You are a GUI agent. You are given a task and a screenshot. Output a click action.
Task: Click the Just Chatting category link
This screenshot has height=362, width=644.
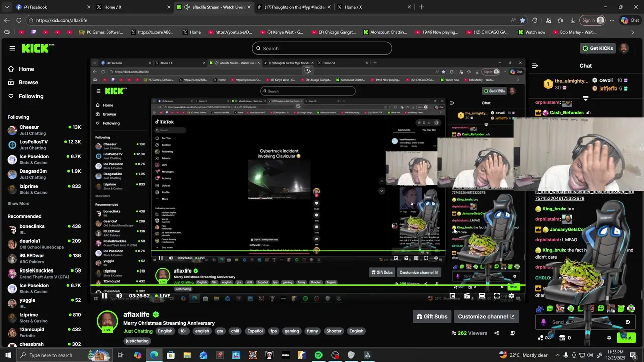click(138, 331)
